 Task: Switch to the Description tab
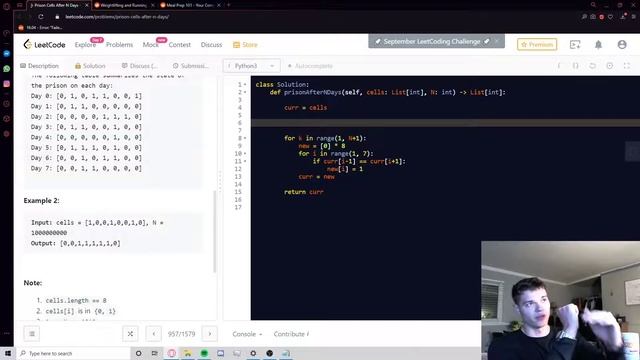tap(40, 66)
